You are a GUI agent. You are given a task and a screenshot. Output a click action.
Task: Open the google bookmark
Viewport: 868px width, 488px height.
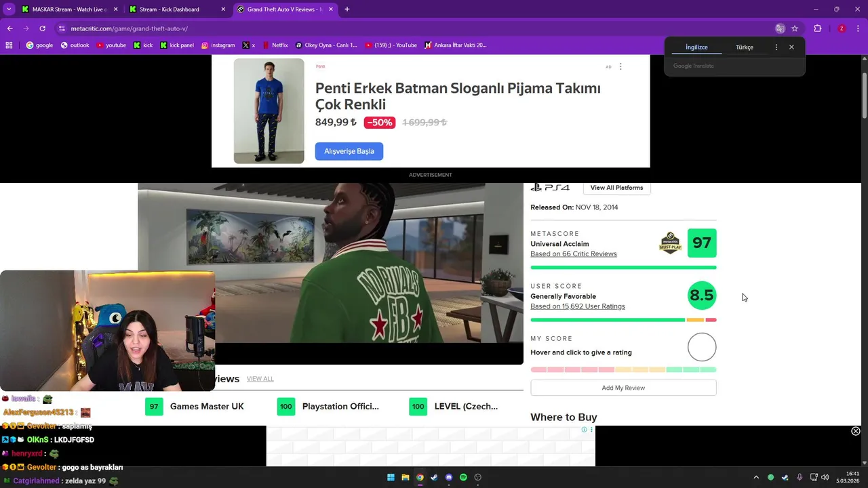39,45
